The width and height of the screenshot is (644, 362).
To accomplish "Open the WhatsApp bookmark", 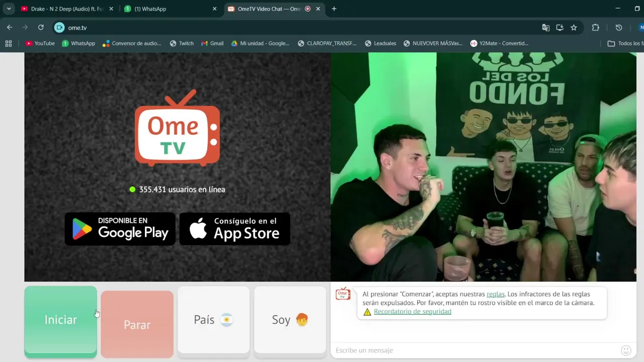I will click(78, 44).
